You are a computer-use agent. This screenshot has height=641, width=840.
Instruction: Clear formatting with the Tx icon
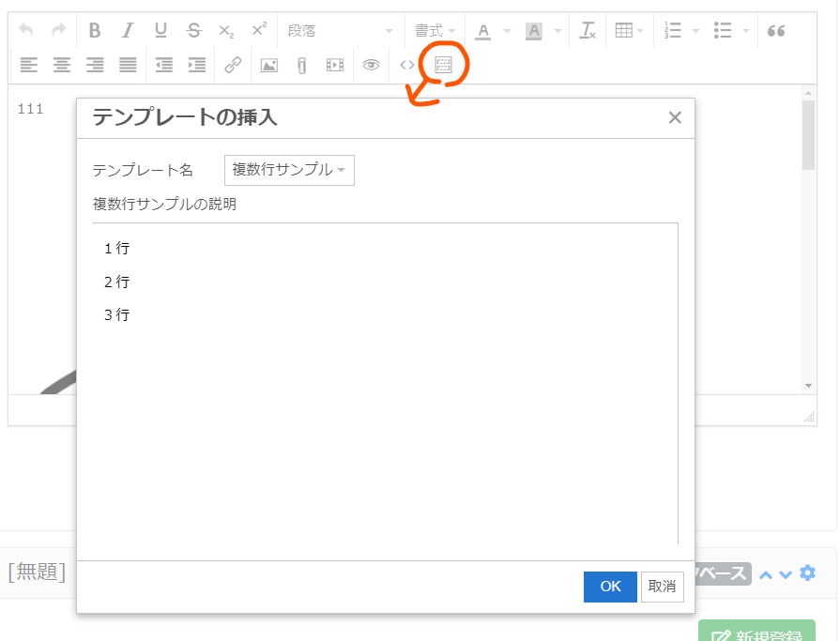click(588, 30)
